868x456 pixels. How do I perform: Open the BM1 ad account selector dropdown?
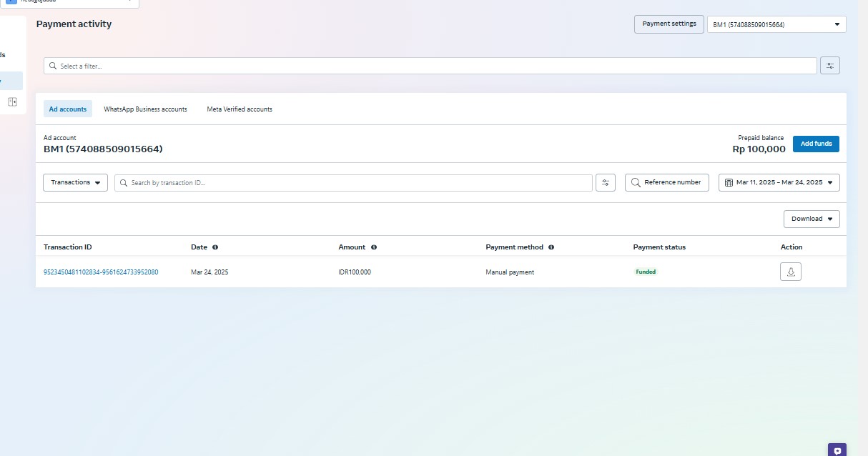(776, 24)
